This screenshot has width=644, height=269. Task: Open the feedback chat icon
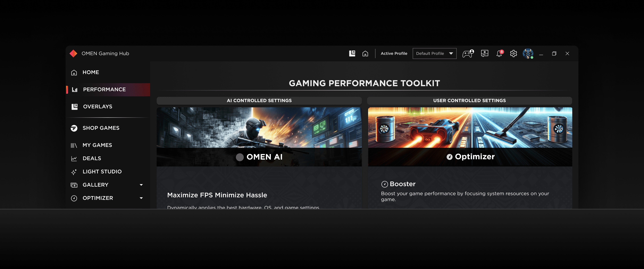pos(484,54)
